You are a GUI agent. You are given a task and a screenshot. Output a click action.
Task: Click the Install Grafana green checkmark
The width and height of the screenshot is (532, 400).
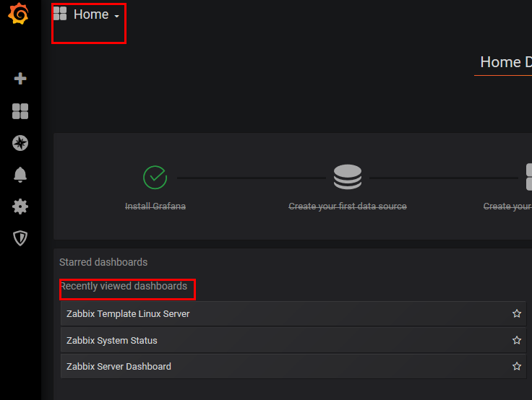(155, 177)
